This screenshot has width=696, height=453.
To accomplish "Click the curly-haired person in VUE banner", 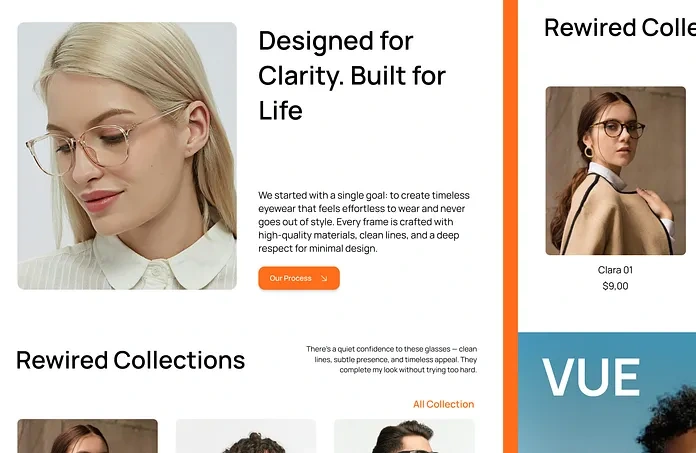I will click(670, 426).
